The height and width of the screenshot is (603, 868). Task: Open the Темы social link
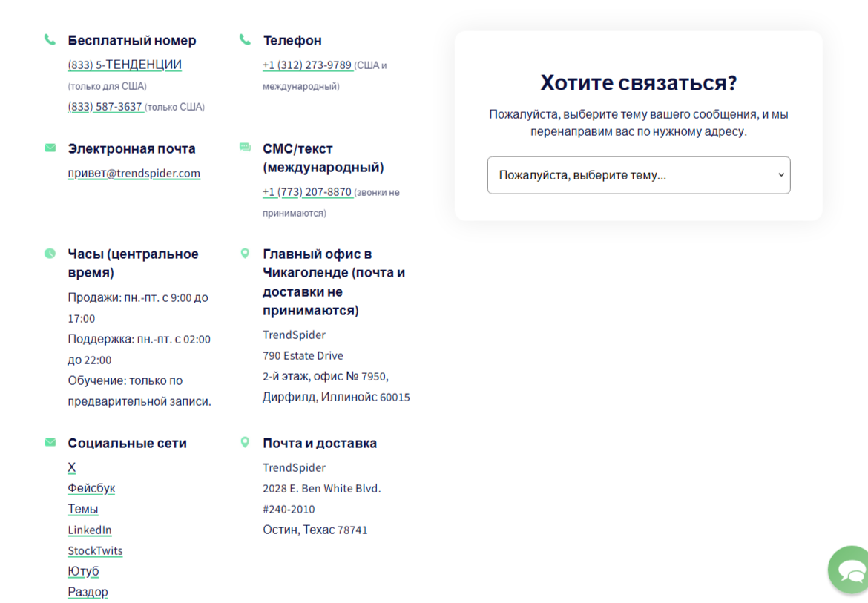coord(83,509)
